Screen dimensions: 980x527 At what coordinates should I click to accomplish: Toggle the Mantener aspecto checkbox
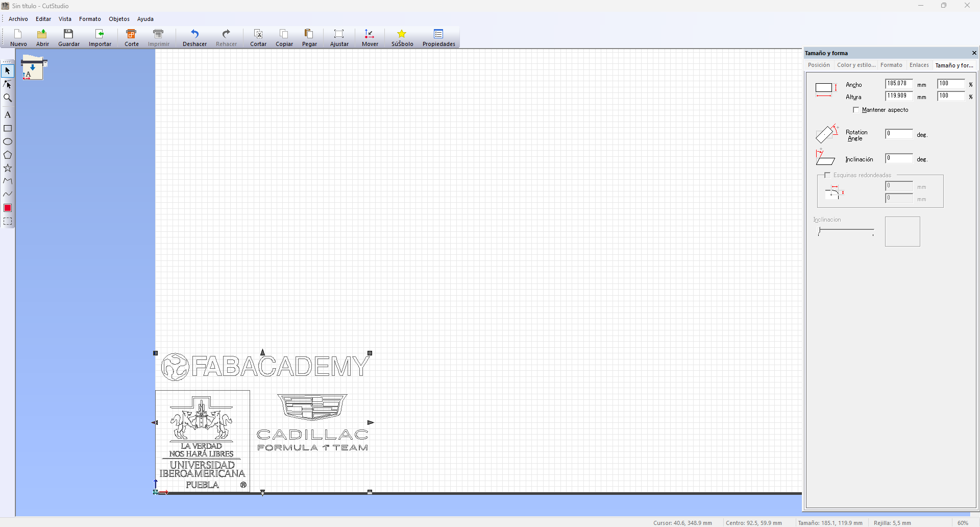[856, 110]
